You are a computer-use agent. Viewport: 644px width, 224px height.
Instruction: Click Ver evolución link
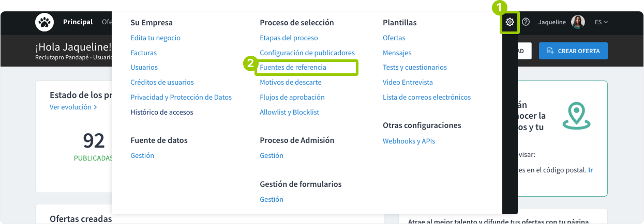(x=73, y=107)
